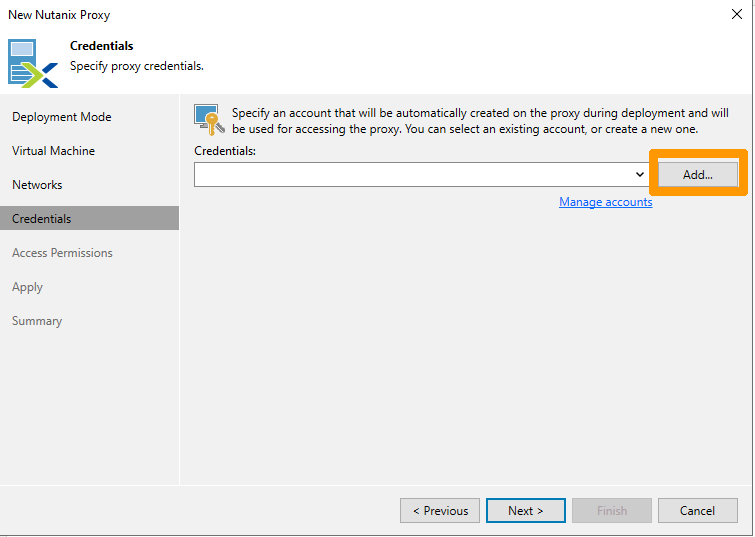Click the Cancel button
Image resolution: width=755 pixels, height=537 pixels.
point(698,511)
